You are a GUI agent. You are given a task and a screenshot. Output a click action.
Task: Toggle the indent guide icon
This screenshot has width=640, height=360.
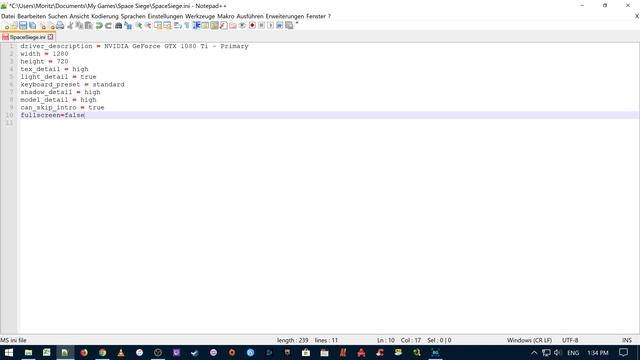(x=196, y=26)
